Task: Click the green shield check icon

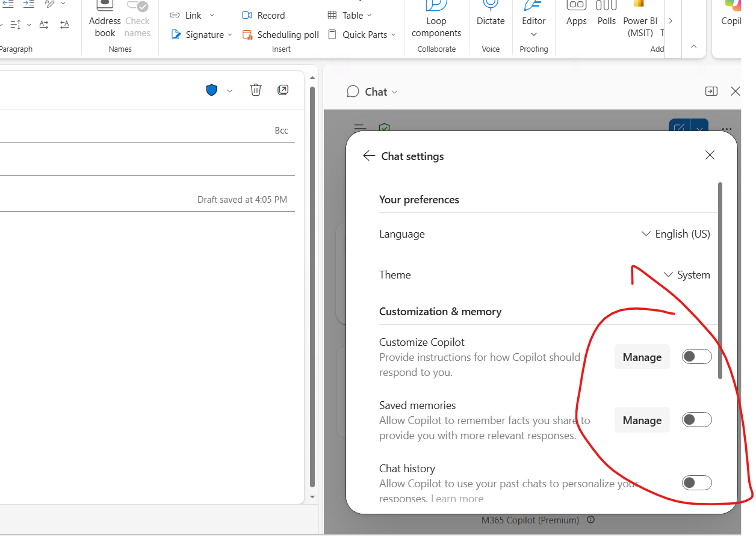Action: coord(384,128)
